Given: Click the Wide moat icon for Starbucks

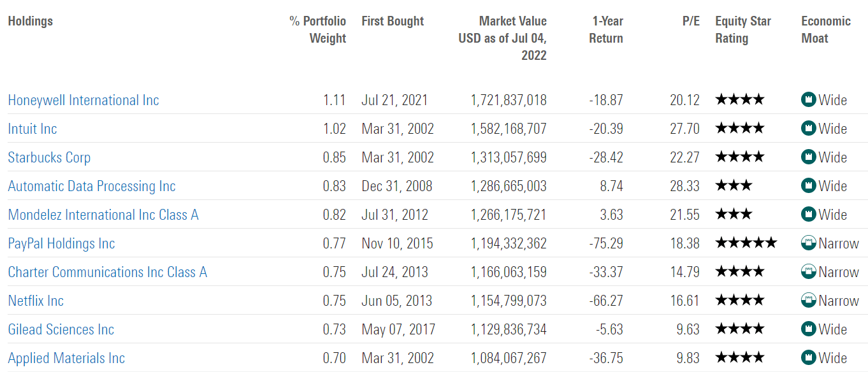Looking at the screenshot, I should [x=809, y=157].
